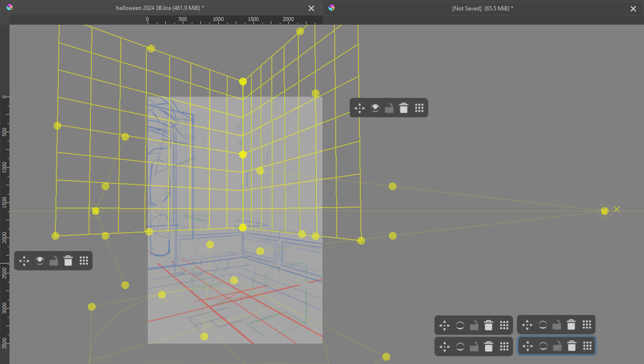Switch to the halloween 2024 3B.kra tab

[160, 8]
